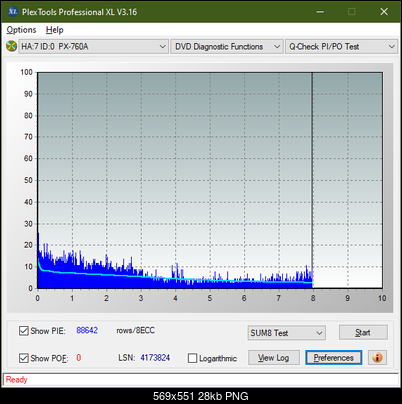The image size is (402, 404).
Task: Close the PlexTools Professional XL window
Action: click(384, 12)
